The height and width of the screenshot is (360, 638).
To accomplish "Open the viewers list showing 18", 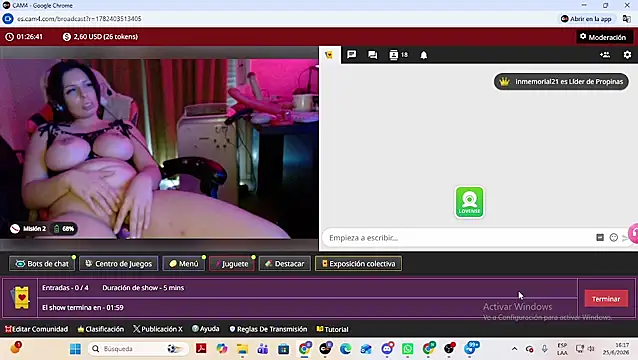I will [x=398, y=55].
